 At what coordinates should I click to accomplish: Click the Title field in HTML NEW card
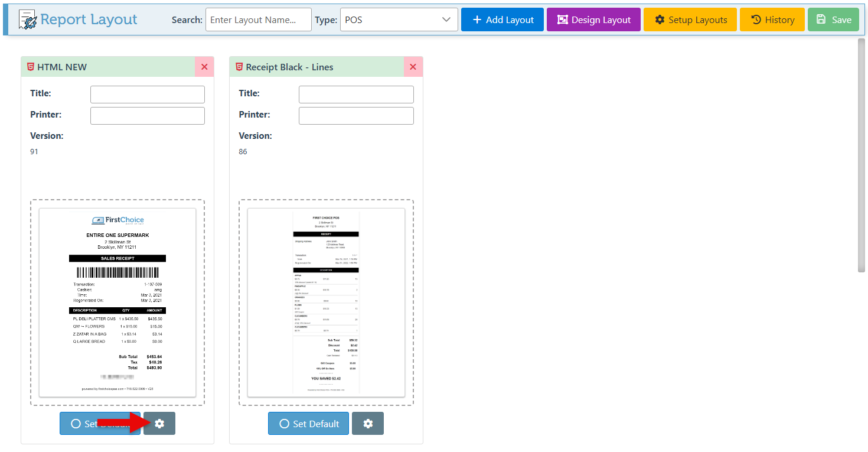point(147,95)
